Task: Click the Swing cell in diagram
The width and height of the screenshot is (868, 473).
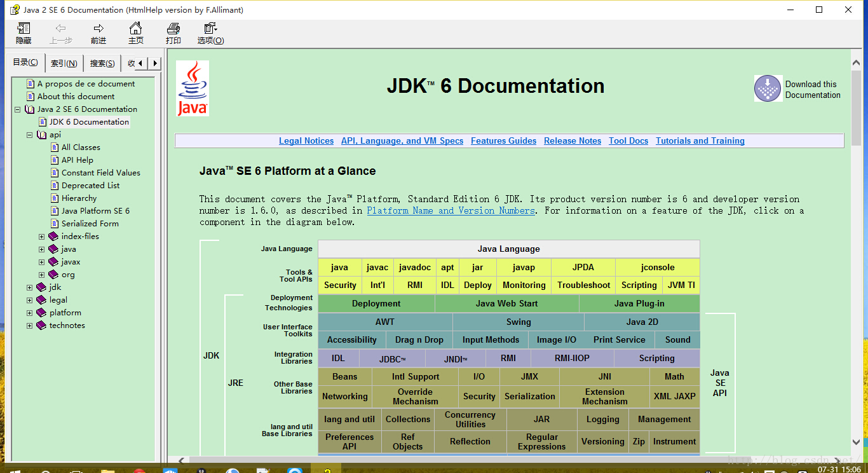Action: coord(519,322)
